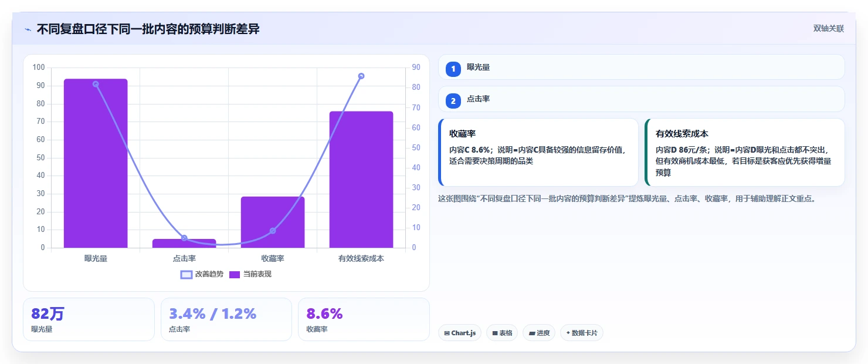868x364 pixels.
Task: Click the number 2 badge
Action: tap(453, 101)
